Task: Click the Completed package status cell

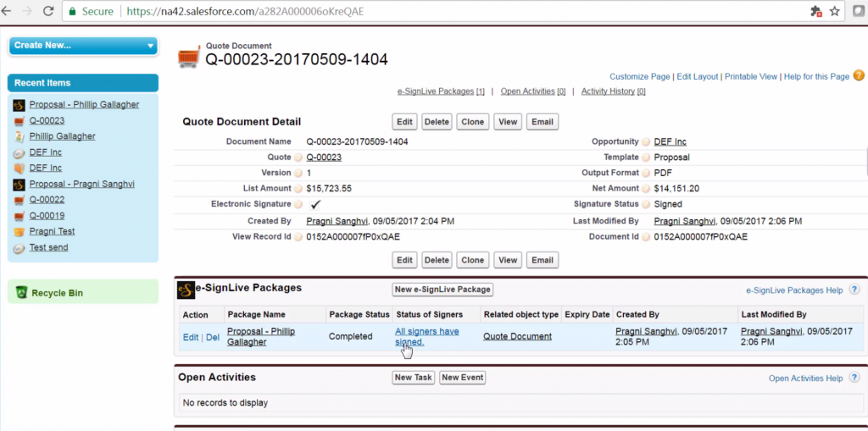Action: [x=350, y=336]
